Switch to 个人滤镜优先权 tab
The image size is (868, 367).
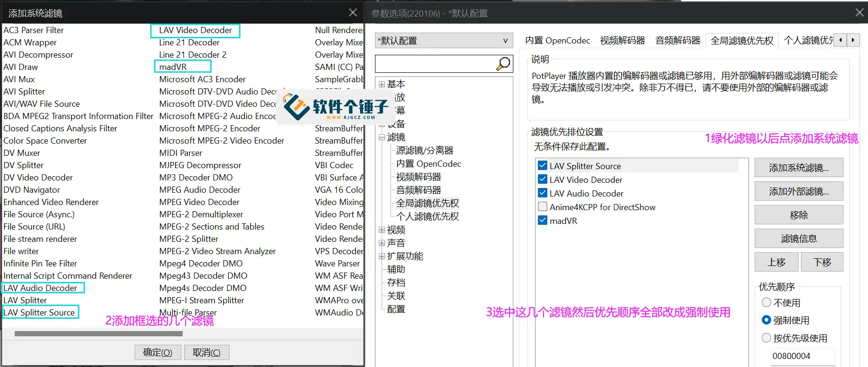pyautogui.click(x=808, y=41)
